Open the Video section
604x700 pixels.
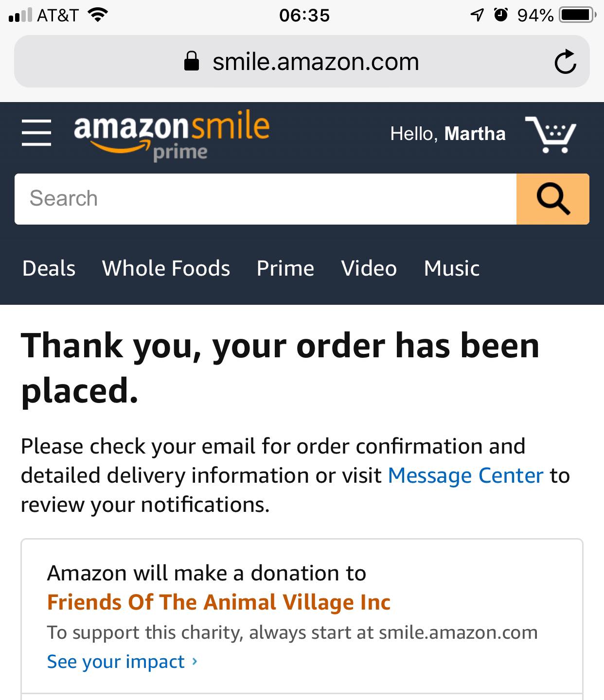tap(369, 268)
